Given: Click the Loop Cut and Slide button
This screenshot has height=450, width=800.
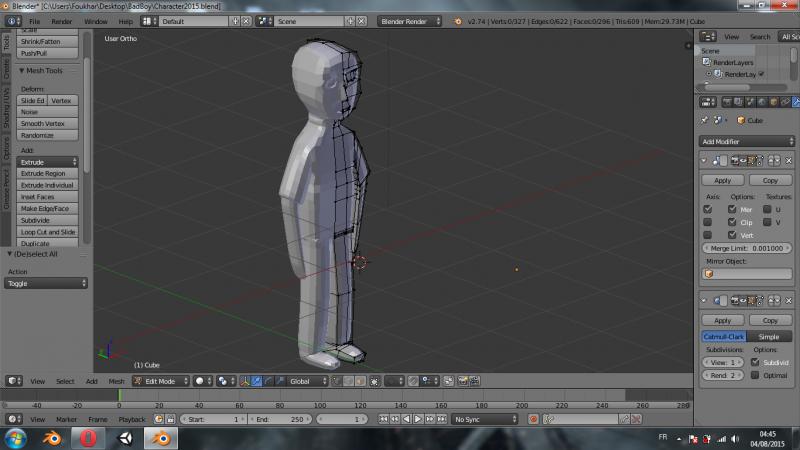Looking at the screenshot, I should coord(48,232).
